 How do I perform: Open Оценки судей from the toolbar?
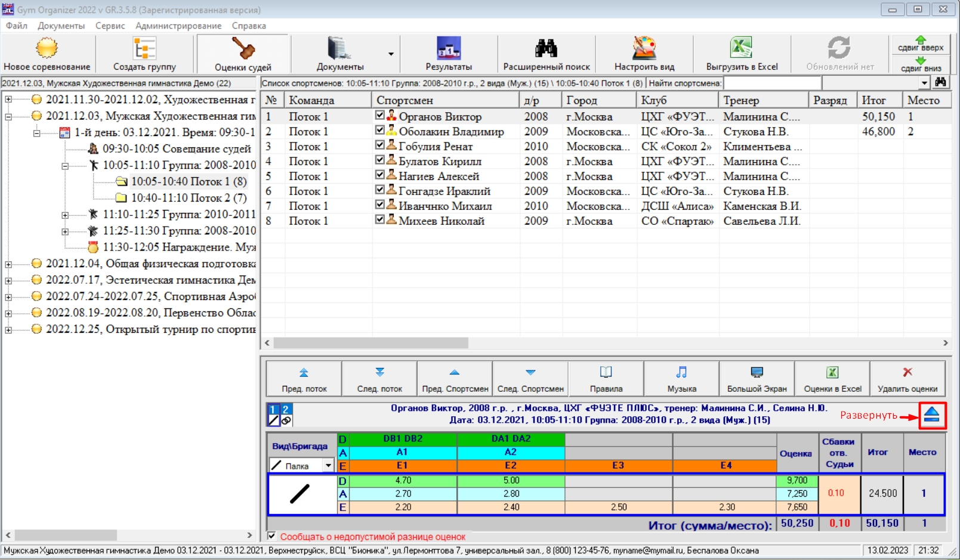(243, 48)
